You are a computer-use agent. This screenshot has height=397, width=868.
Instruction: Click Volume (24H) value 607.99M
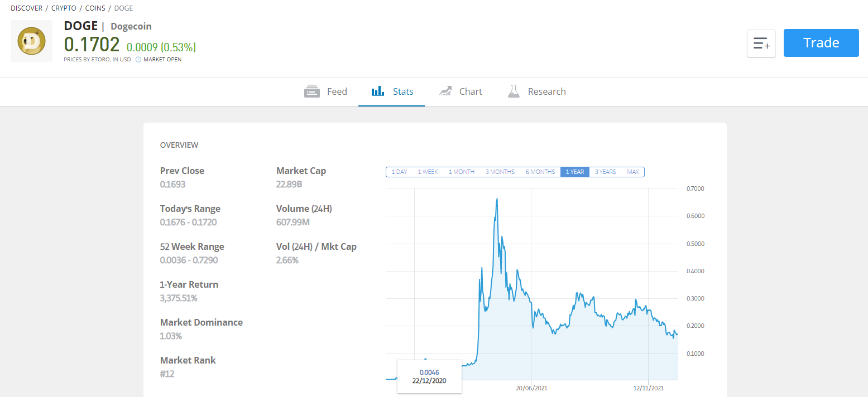293,222
